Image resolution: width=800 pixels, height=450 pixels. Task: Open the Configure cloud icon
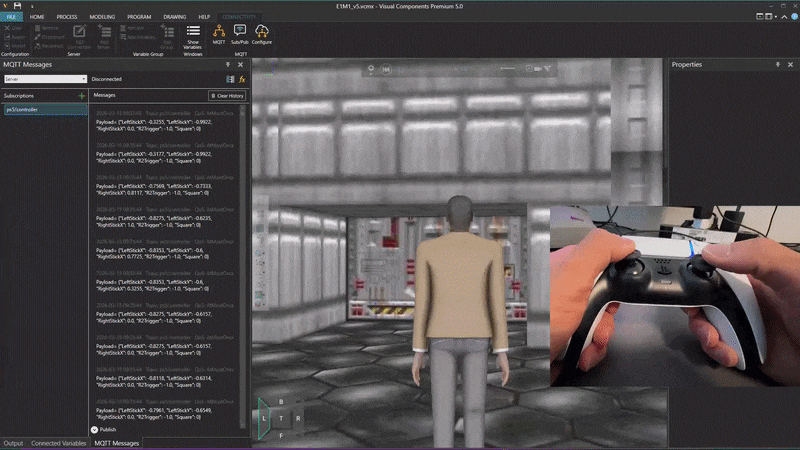tap(262, 35)
